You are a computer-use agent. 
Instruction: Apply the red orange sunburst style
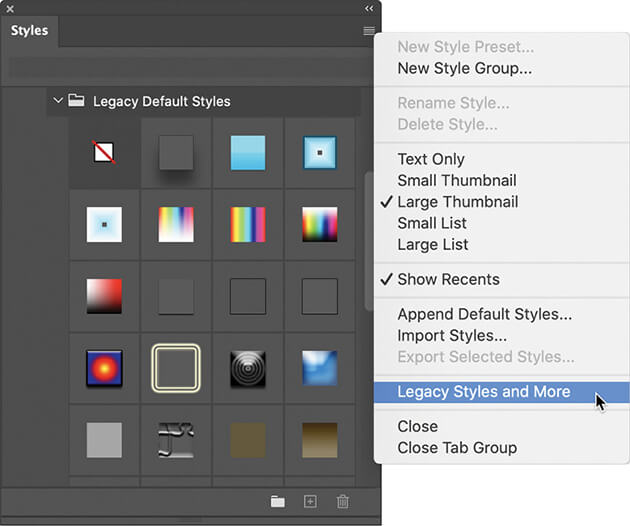[x=104, y=367]
